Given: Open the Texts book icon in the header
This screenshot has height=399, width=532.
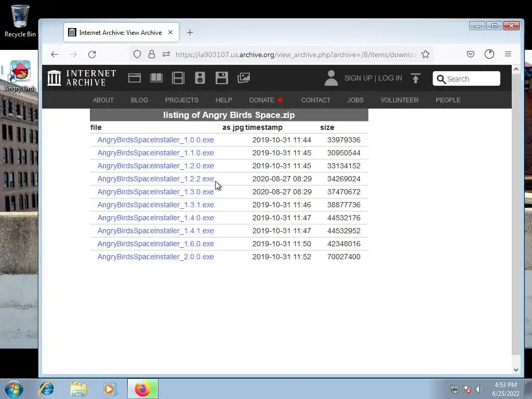Looking at the screenshot, I should pos(156,78).
